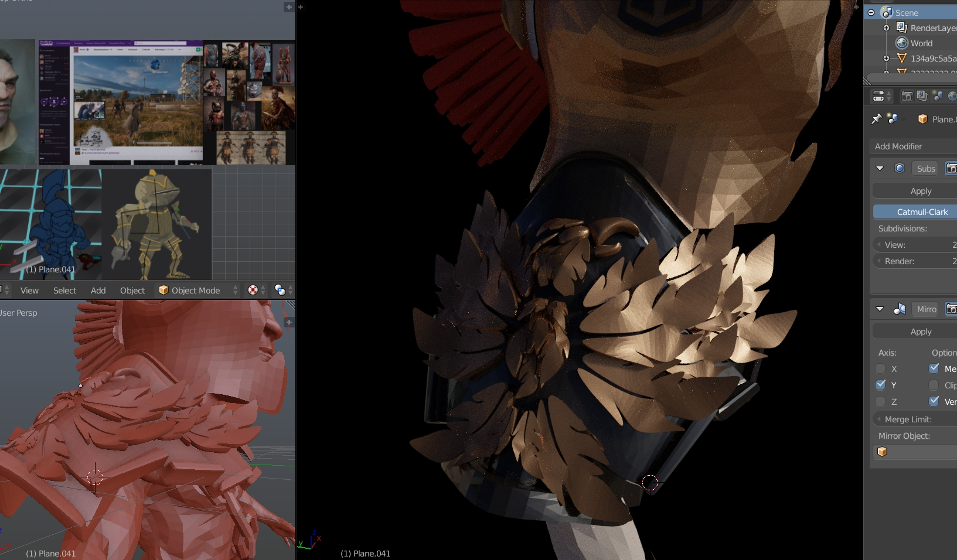
Task: Adjust the Merge Limit field
Action: pyautogui.click(x=915, y=419)
